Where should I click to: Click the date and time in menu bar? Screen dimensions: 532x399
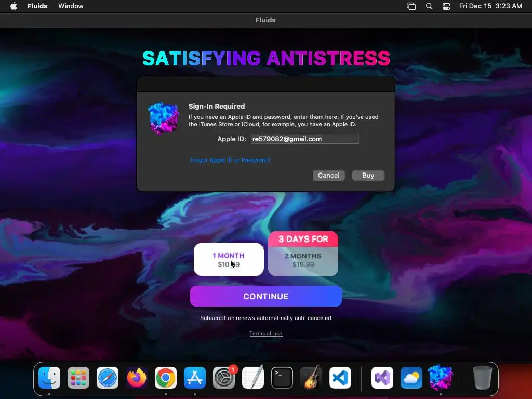(490, 6)
